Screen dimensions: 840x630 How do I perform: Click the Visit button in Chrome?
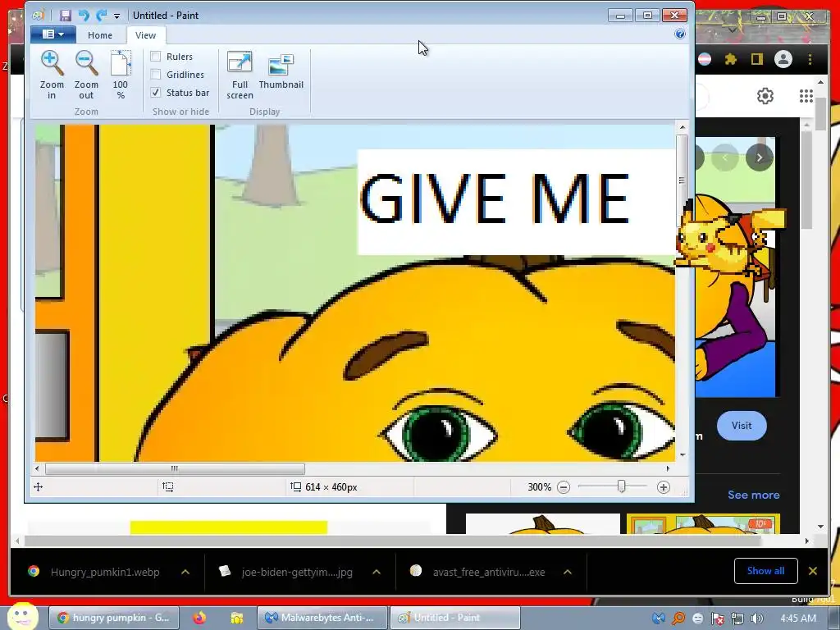(x=742, y=426)
